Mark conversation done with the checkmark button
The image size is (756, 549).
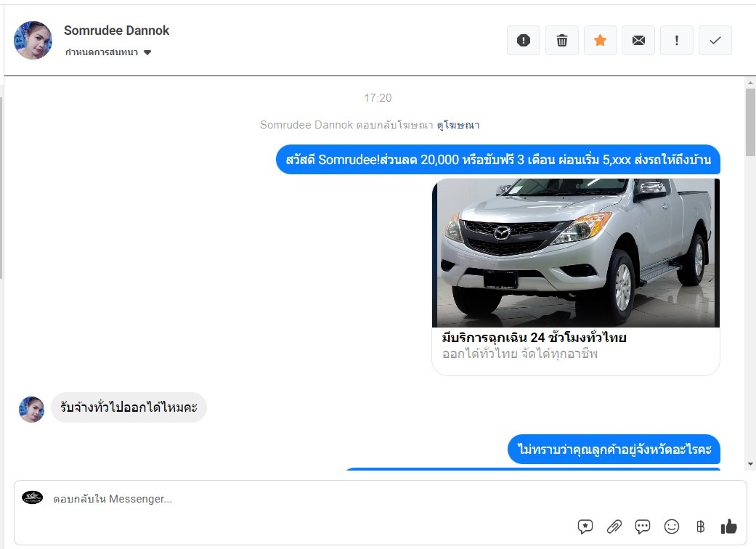pos(715,41)
